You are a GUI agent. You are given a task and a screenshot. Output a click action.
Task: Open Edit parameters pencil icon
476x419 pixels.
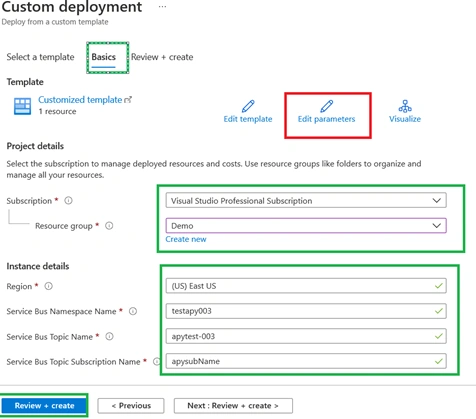tap(327, 106)
